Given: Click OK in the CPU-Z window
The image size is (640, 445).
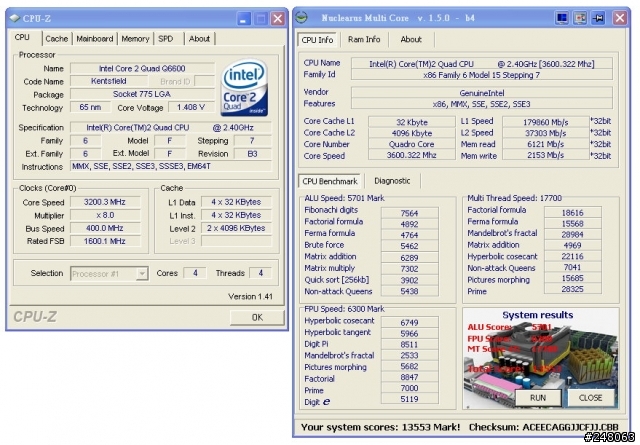Looking at the screenshot, I should tap(257, 317).
